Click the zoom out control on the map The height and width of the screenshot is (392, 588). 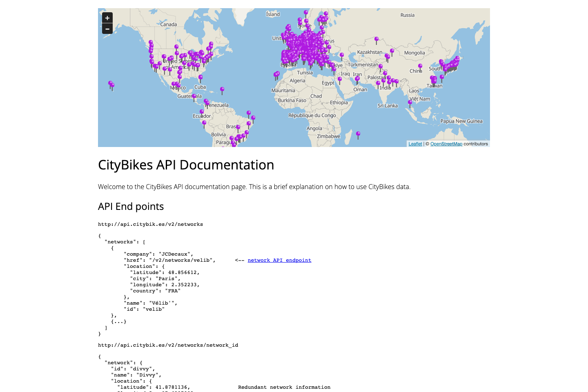pyautogui.click(x=107, y=29)
